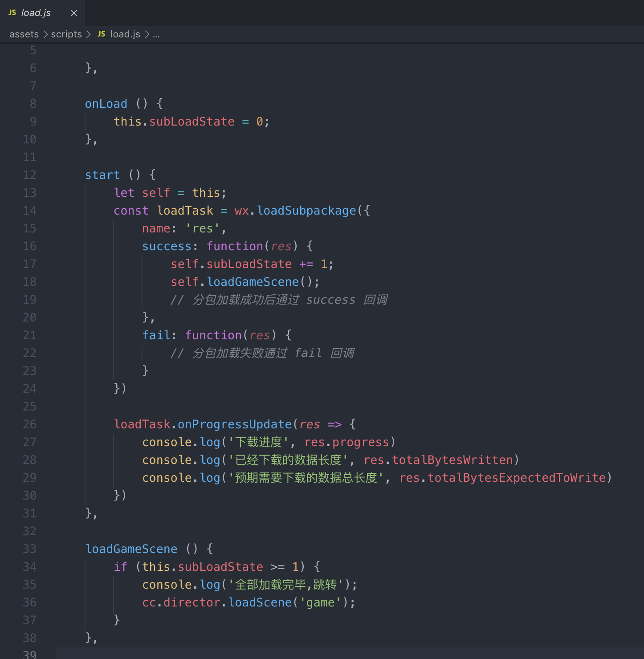Viewport: 644px width, 659px height.
Task: Click line number 26 in the gutter
Action: (x=30, y=424)
